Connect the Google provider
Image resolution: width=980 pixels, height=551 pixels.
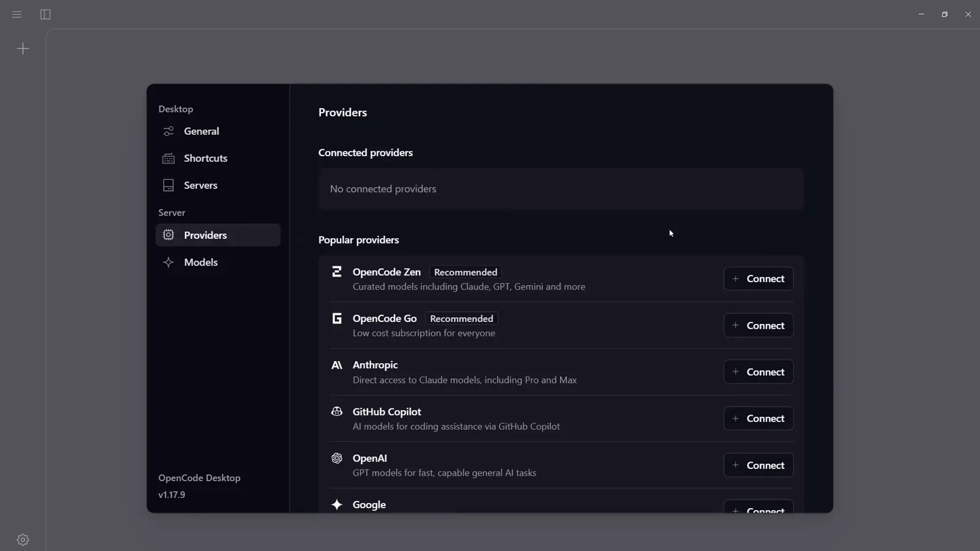point(758,507)
